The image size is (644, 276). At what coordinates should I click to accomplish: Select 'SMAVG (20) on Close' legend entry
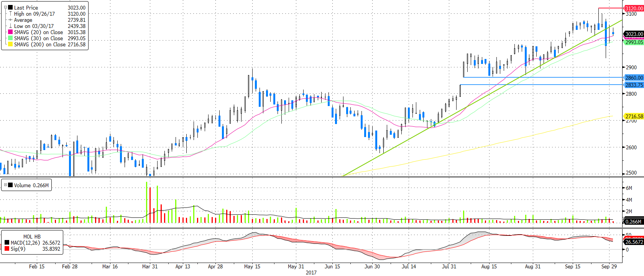tap(38, 32)
